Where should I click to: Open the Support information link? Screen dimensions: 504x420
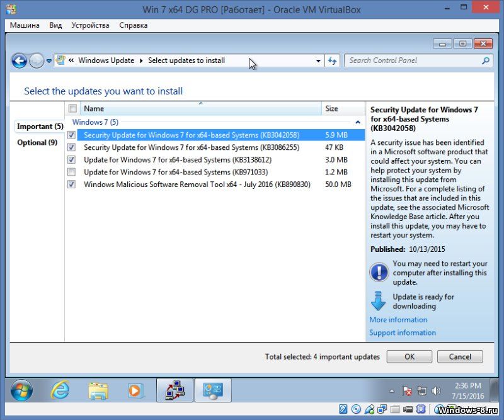coord(403,332)
